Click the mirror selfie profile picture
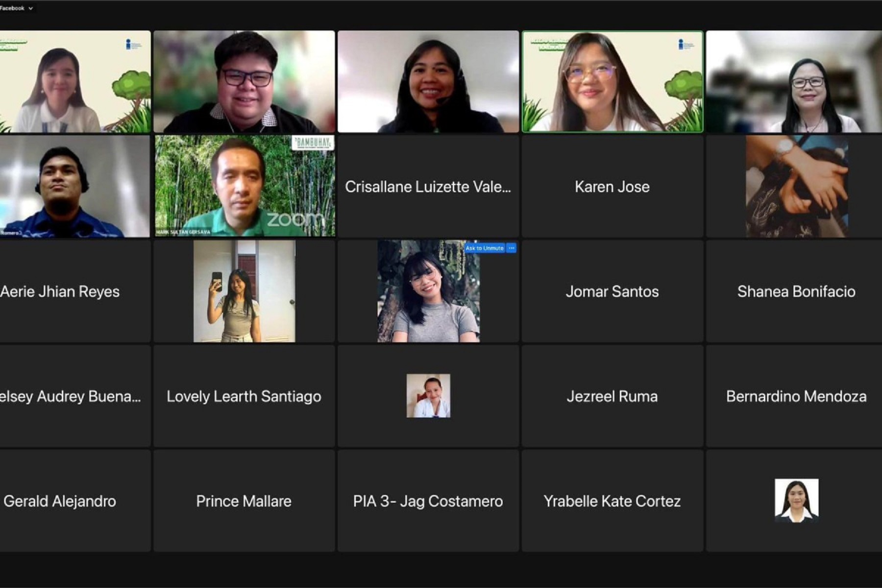Viewport: 882px width, 588px height. pos(245,291)
